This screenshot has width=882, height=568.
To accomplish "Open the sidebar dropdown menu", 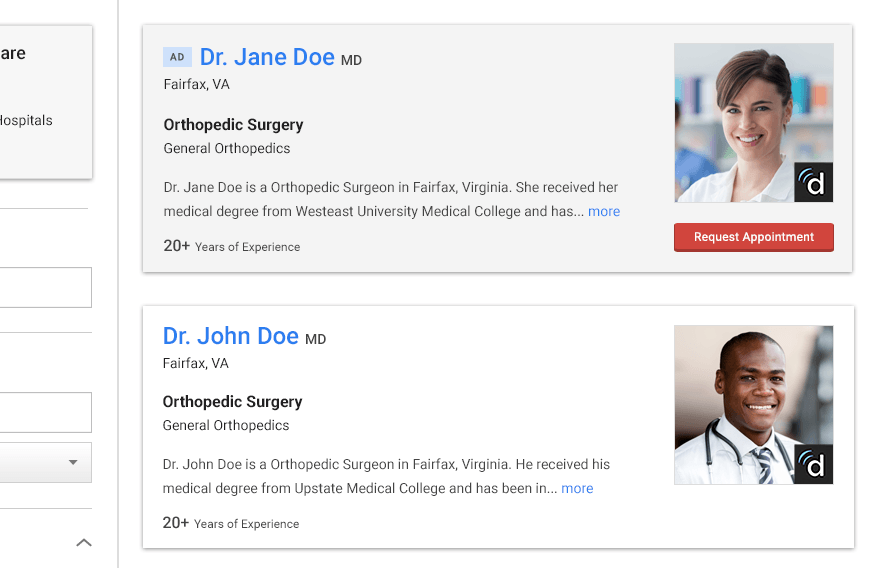I will [45, 462].
